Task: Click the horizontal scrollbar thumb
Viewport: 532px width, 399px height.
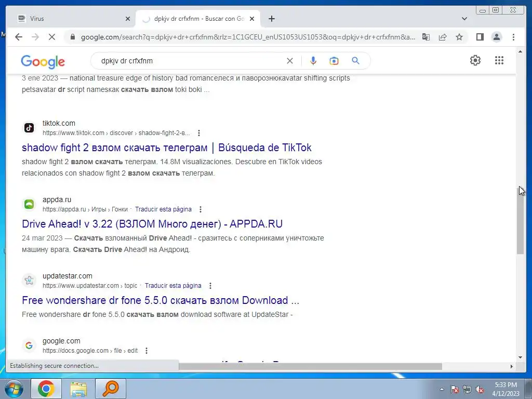Action: pyautogui.click(x=310, y=366)
